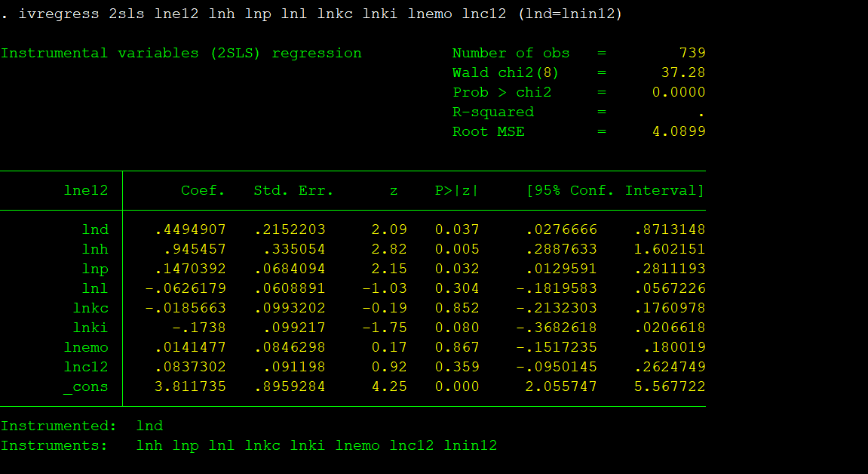Click the P>|z| column header
The width and height of the screenshot is (868, 474).
click(456, 191)
